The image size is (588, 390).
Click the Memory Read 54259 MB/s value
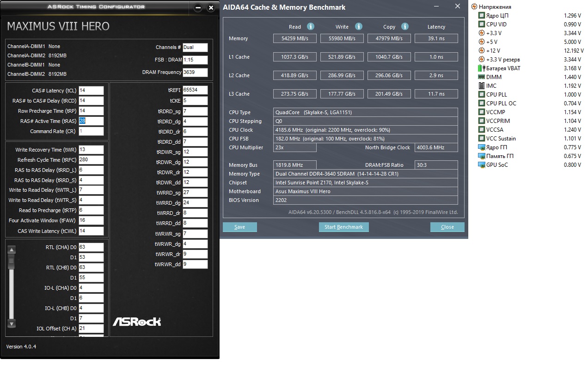(294, 38)
